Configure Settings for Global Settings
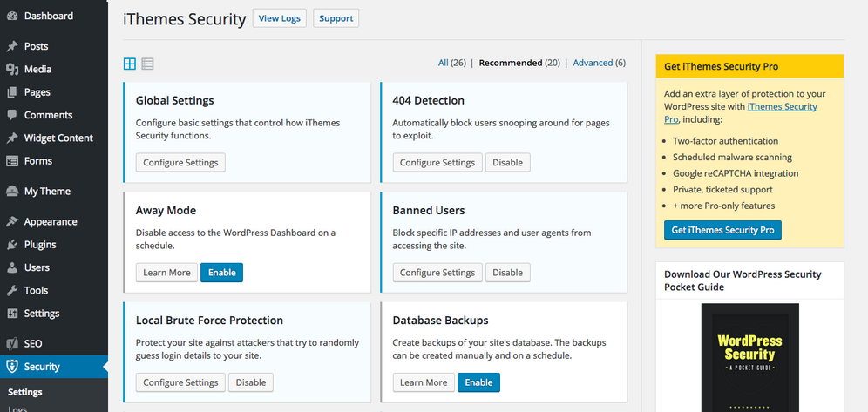This screenshot has height=412, width=868. (180, 163)
